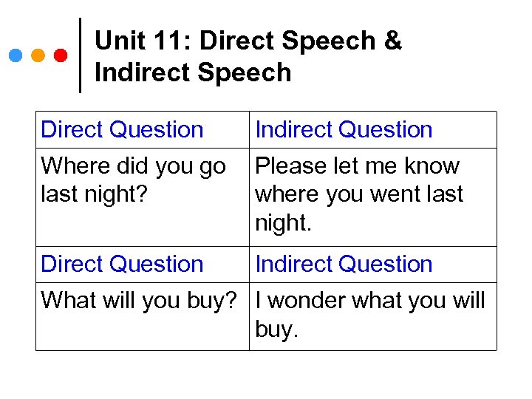Click the "What will you buy?" cell
This screenshot has width=532, height=399.
[x=139, y=301]
